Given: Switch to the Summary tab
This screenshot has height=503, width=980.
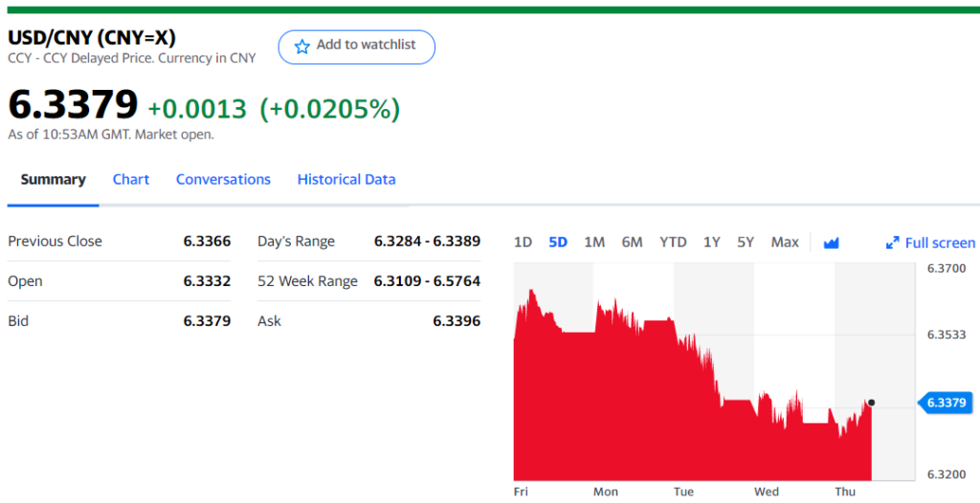Looking at the screenshot, I should (53, 180).
